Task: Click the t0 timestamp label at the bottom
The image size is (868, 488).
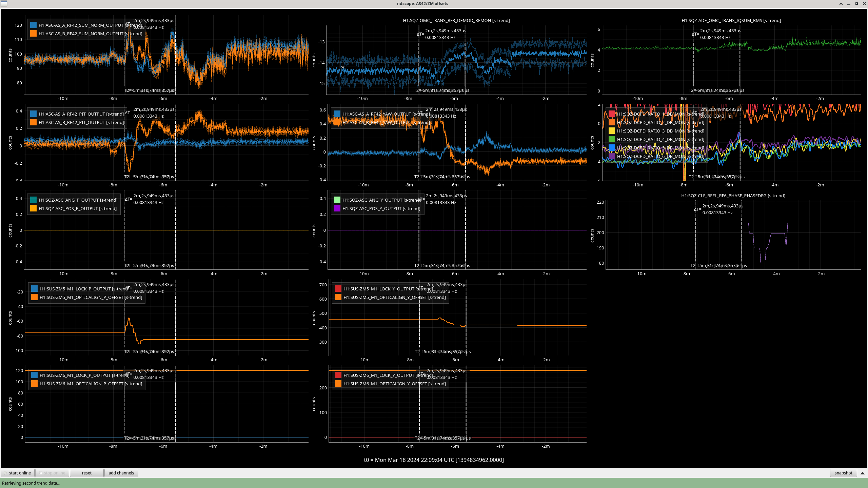Action: click(x=434, y=460)
